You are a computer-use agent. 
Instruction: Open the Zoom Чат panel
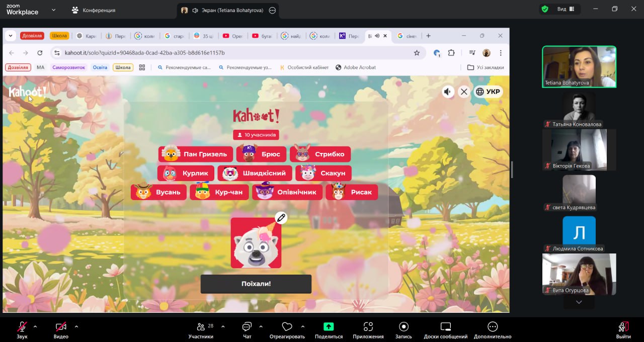(247, 330)
